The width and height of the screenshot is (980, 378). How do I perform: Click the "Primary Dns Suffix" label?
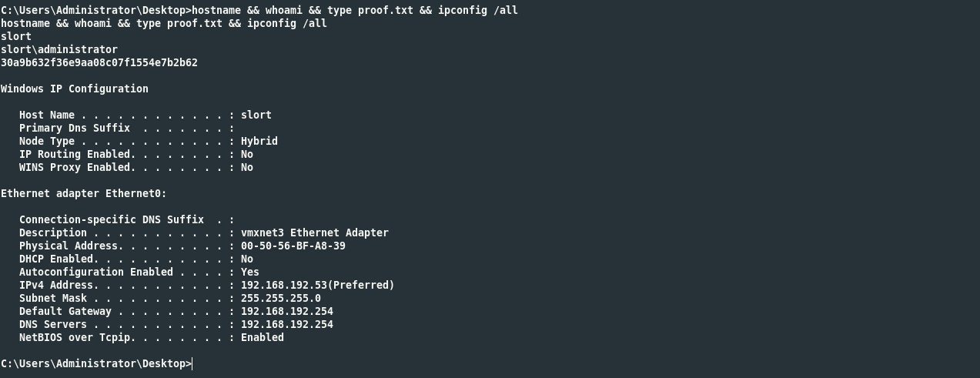[x=75, y=128]
